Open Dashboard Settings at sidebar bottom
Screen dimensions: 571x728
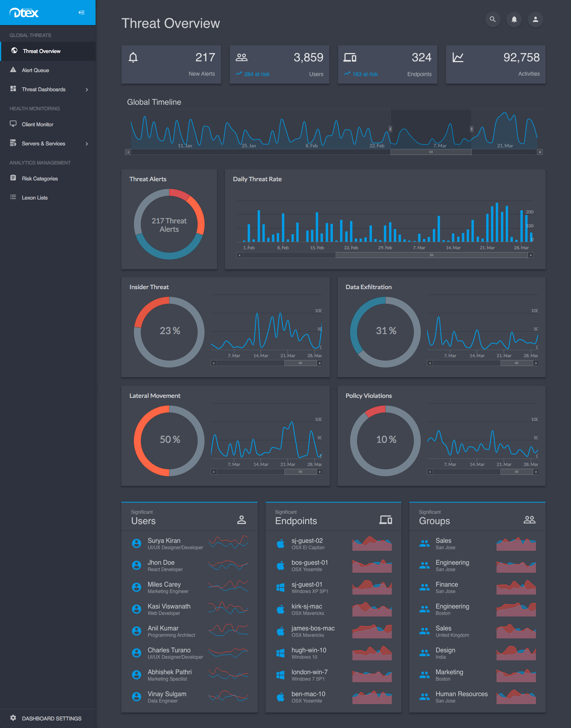(x=48, y=718)
